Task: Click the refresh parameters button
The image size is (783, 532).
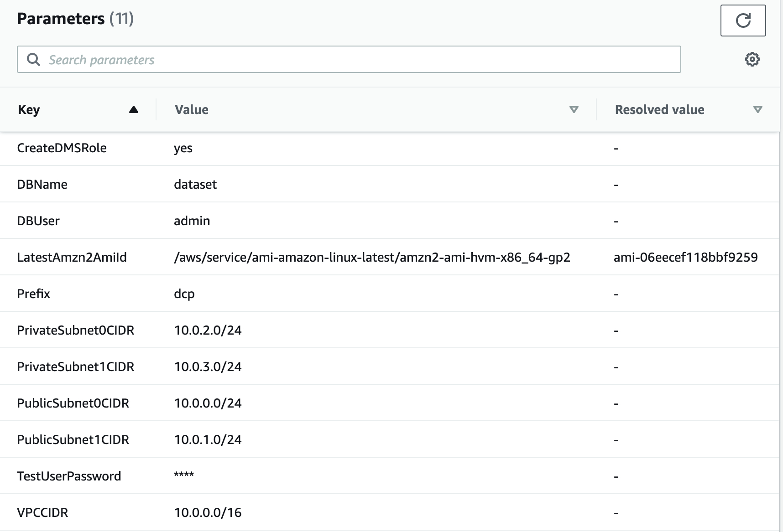Action: point(743,21)
